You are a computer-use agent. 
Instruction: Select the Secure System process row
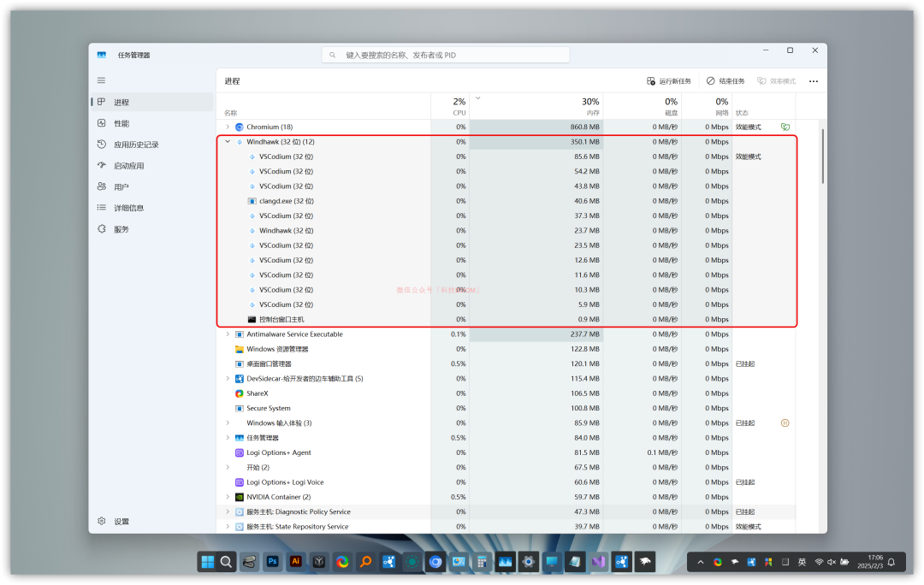click(x=506, y=408)
